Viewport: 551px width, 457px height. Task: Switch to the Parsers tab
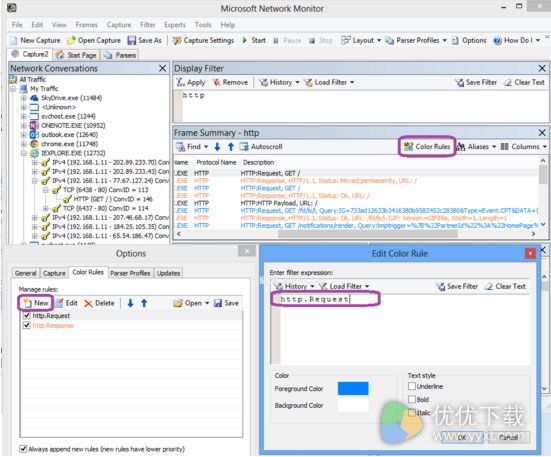pos(120,55)
